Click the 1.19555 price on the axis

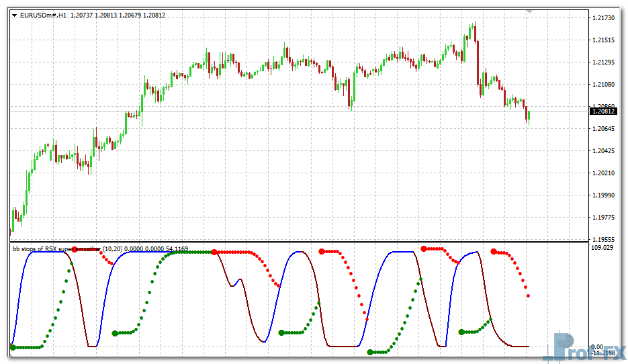tap(604, 239)
